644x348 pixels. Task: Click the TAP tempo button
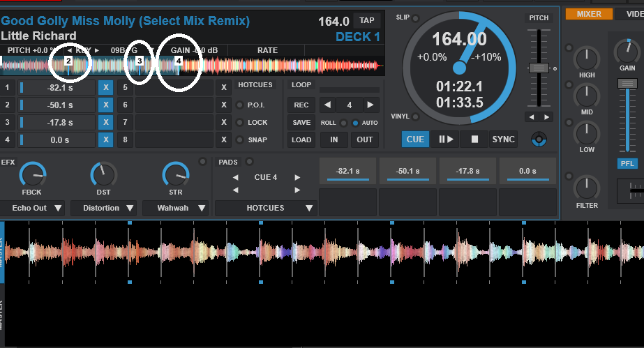click(367, 21)
